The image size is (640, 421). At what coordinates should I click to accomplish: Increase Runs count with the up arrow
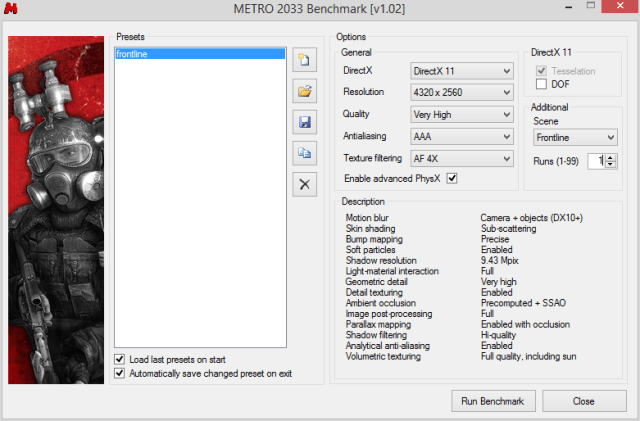[x=611, y=158]
